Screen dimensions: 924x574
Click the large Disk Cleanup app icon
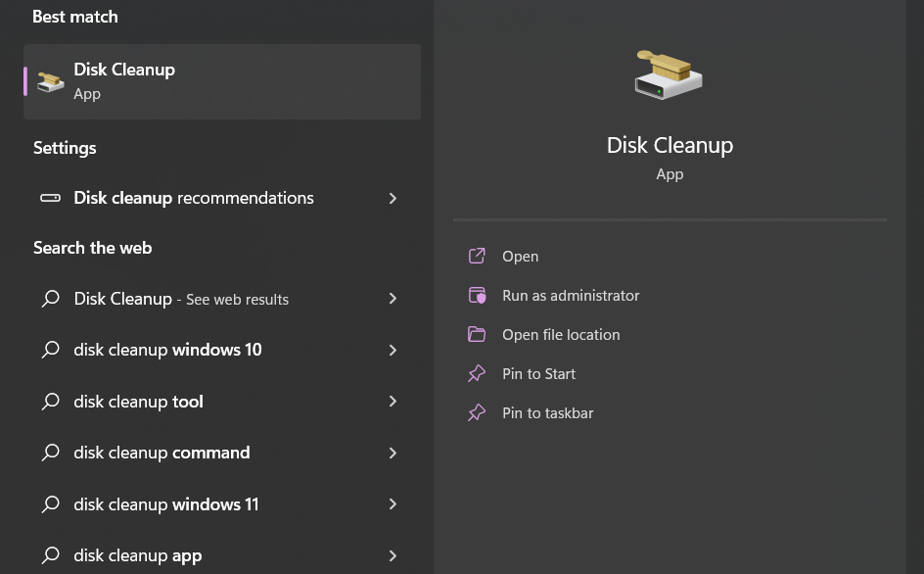tap(670, 74)
